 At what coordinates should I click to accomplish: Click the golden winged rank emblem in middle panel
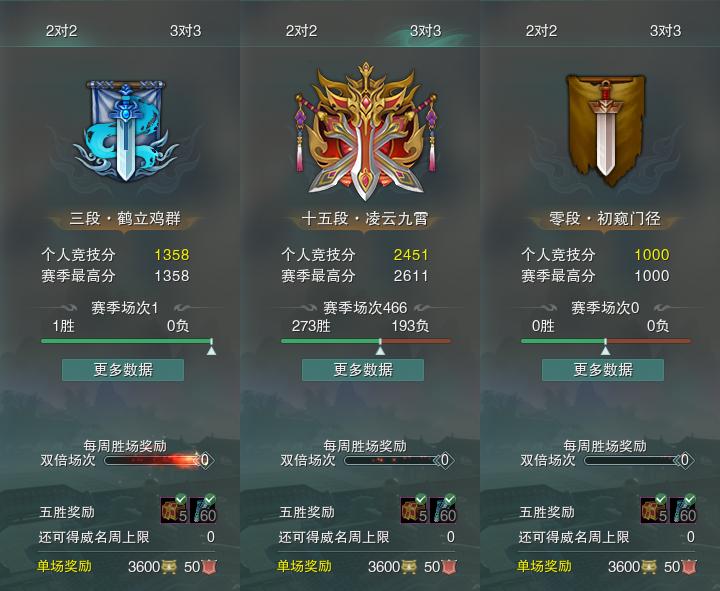coord(366,132)
